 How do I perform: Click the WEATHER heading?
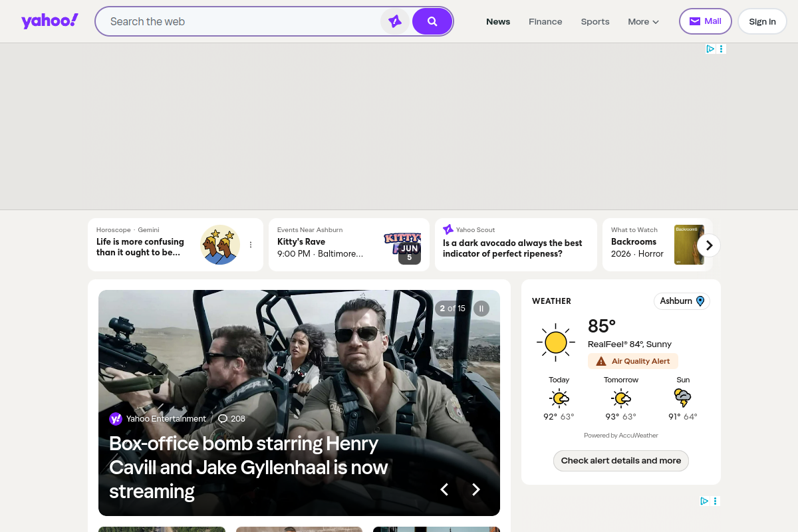click(x=551, y=301)
